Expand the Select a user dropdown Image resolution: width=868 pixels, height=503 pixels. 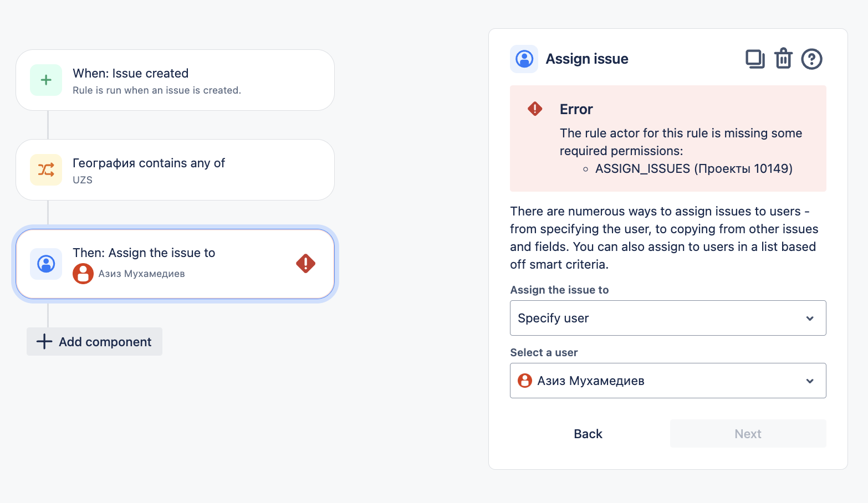[667, 381]
